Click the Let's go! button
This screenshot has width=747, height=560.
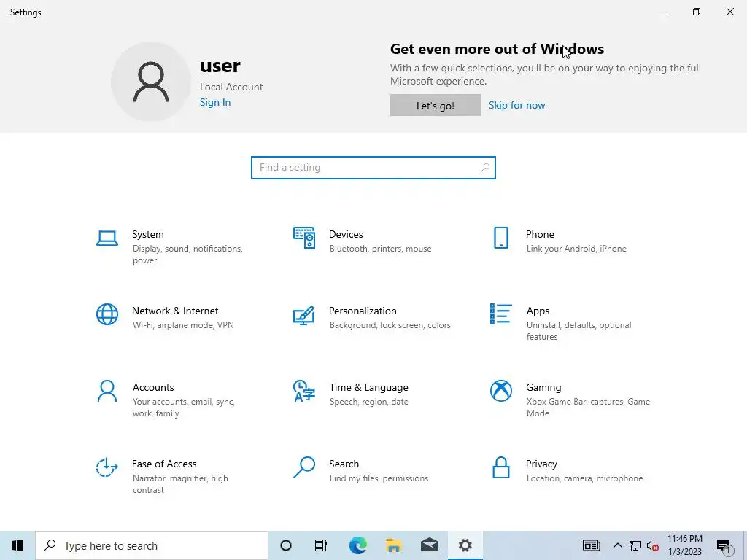pos(436,105)
